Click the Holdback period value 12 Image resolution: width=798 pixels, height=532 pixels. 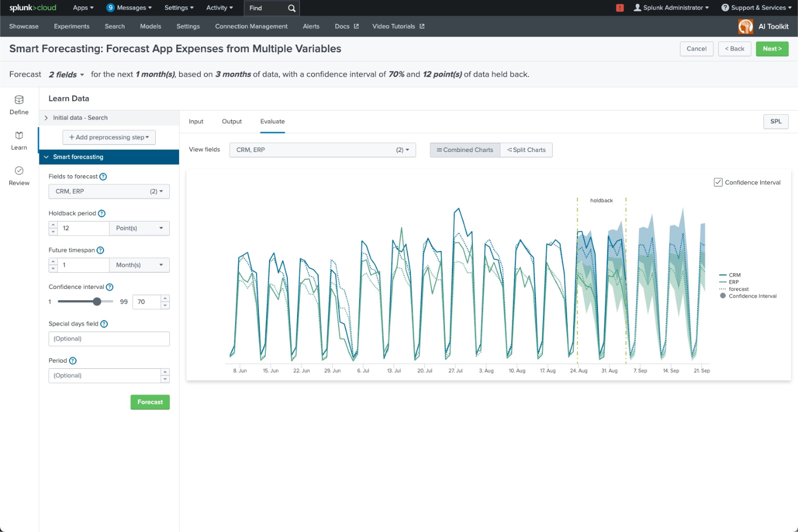[83, 228]
